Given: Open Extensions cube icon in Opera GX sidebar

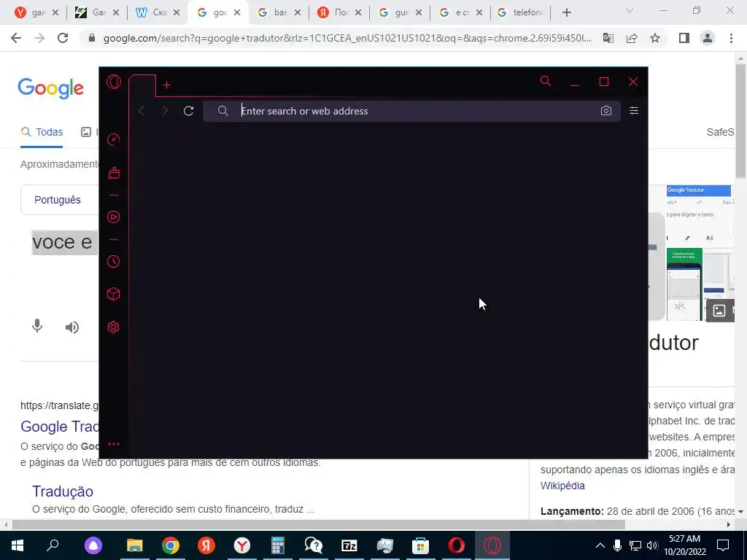Looking at the screenshot, I should tap(113, 294).
